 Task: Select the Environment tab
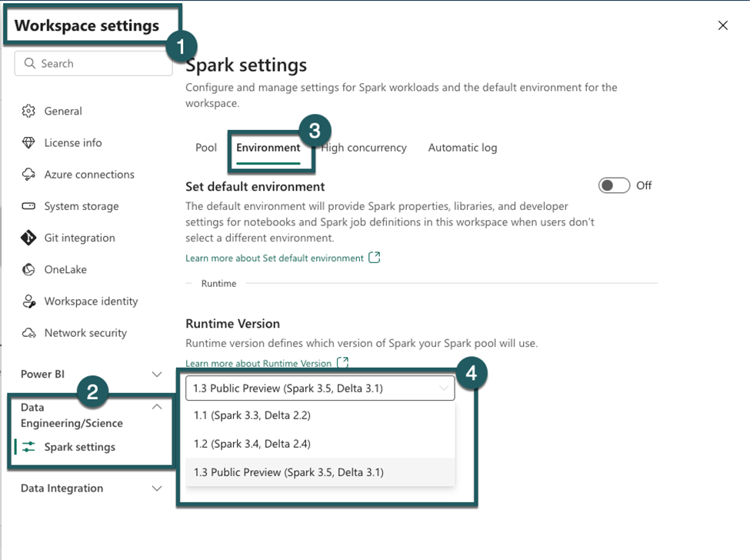[x=268, y=147]
